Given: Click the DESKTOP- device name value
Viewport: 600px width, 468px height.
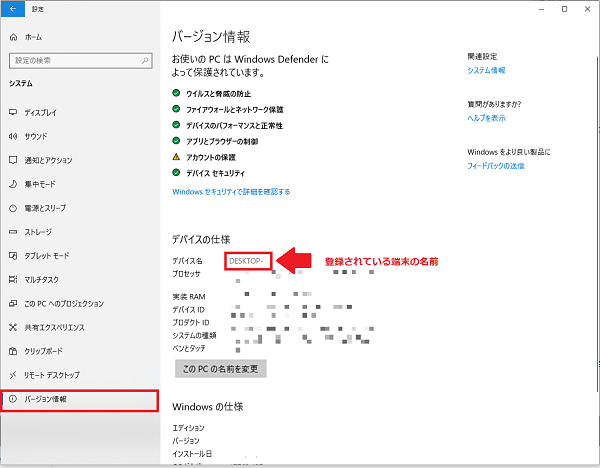Looking at the screenshot, I should (x=246, y=261).
